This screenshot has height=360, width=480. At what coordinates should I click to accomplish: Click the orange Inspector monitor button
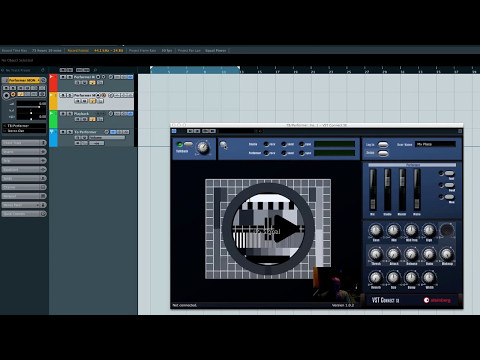pos(13,94)
